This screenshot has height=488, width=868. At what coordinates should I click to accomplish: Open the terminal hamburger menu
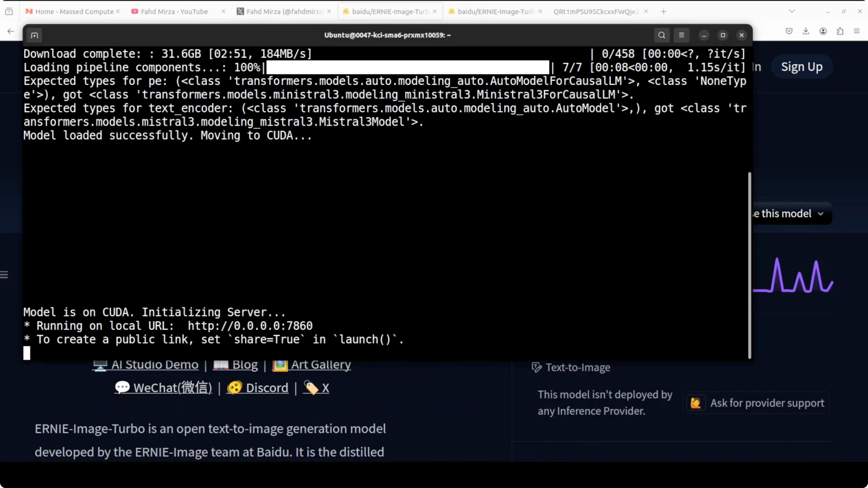[x=681, y=35]
